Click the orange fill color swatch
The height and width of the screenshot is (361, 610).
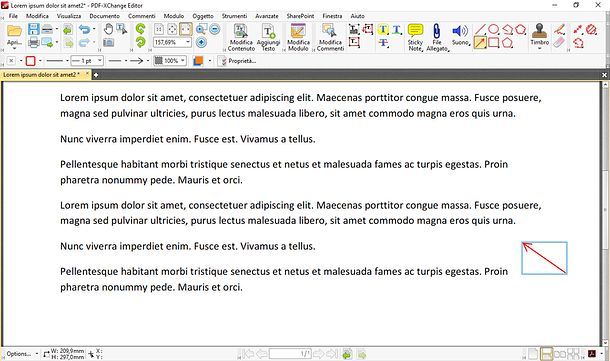click(x=198, y=61)
